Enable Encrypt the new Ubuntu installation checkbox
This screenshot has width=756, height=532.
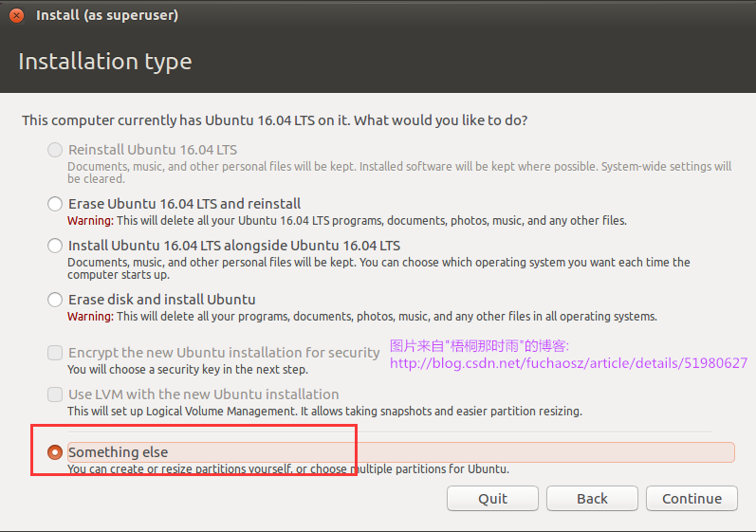point(55,353)
